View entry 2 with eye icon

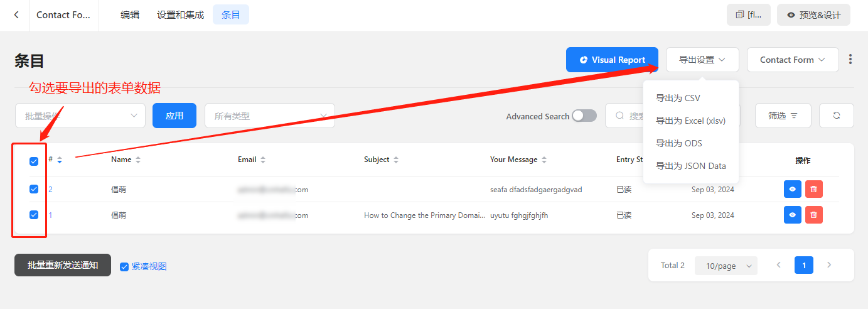click(792, 189)
